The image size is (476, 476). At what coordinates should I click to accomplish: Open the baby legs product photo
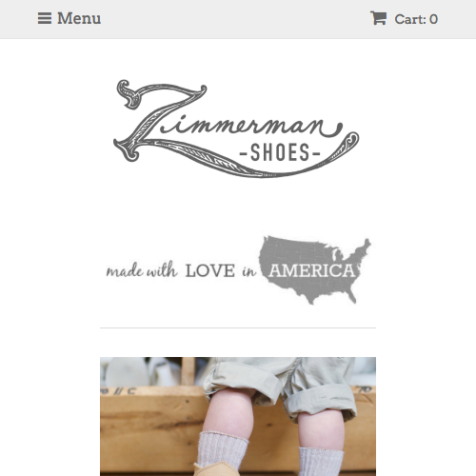click(x=238, y=416)
